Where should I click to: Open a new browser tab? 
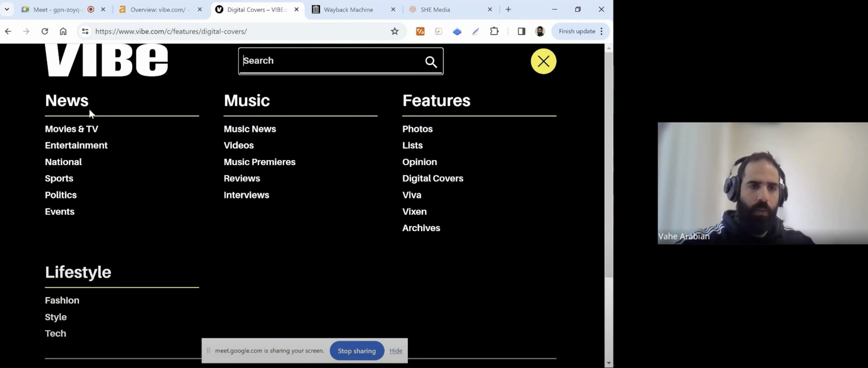(508, 10)
